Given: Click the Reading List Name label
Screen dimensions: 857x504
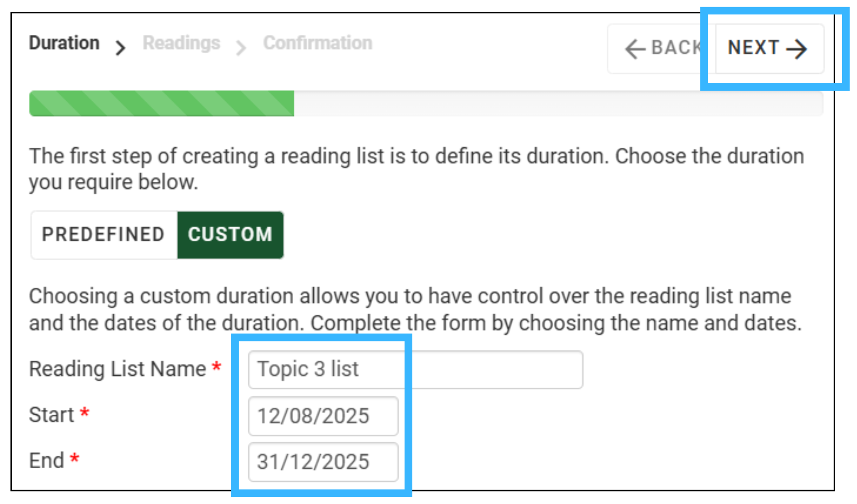Looking at the screenshot, I should [x=117, y=369].
